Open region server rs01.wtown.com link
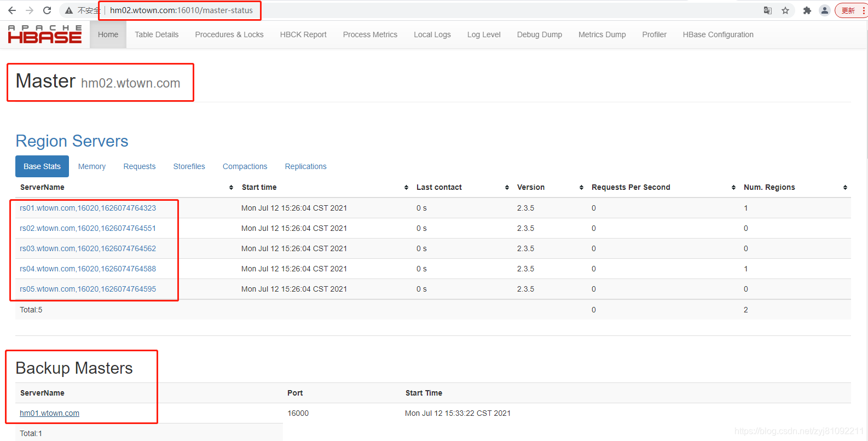868x441 pixels. tap(88, 208)
